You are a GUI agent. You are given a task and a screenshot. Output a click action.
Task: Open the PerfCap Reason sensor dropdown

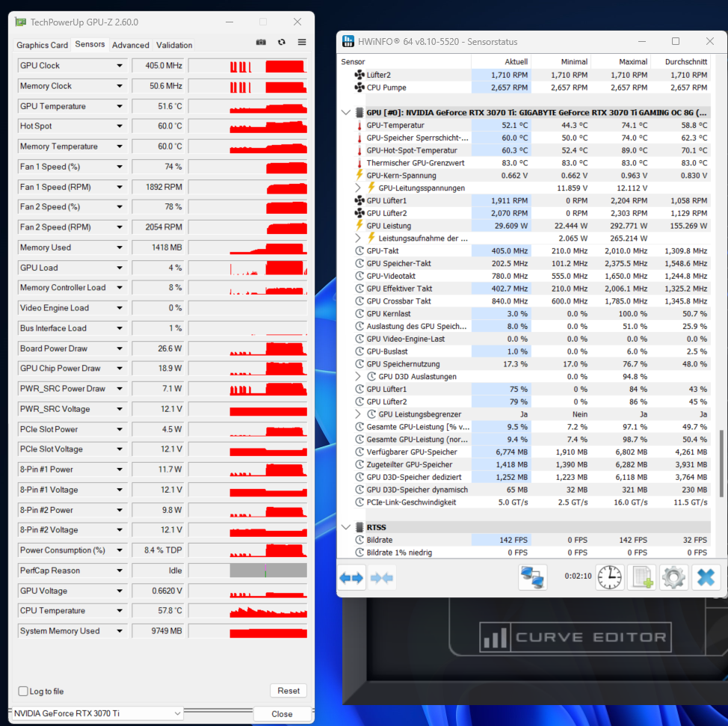click(120, 570)
